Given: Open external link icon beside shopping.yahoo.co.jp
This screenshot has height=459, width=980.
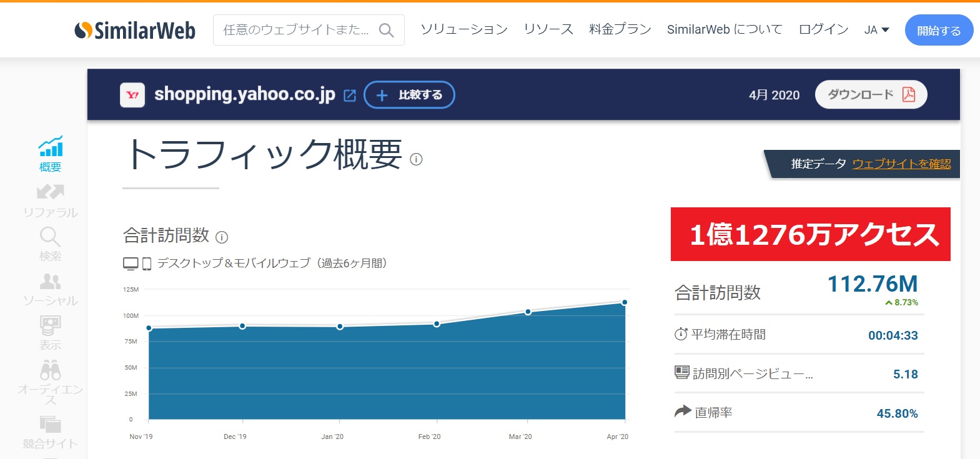Looking at the screenshot, I should (x=350, y=96).
